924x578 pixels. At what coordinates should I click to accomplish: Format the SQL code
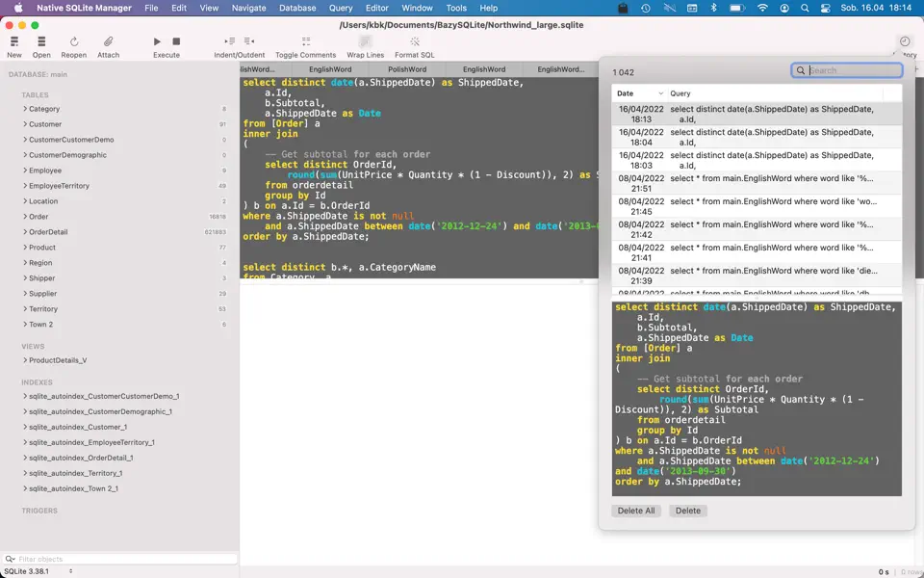click(415, 43)
